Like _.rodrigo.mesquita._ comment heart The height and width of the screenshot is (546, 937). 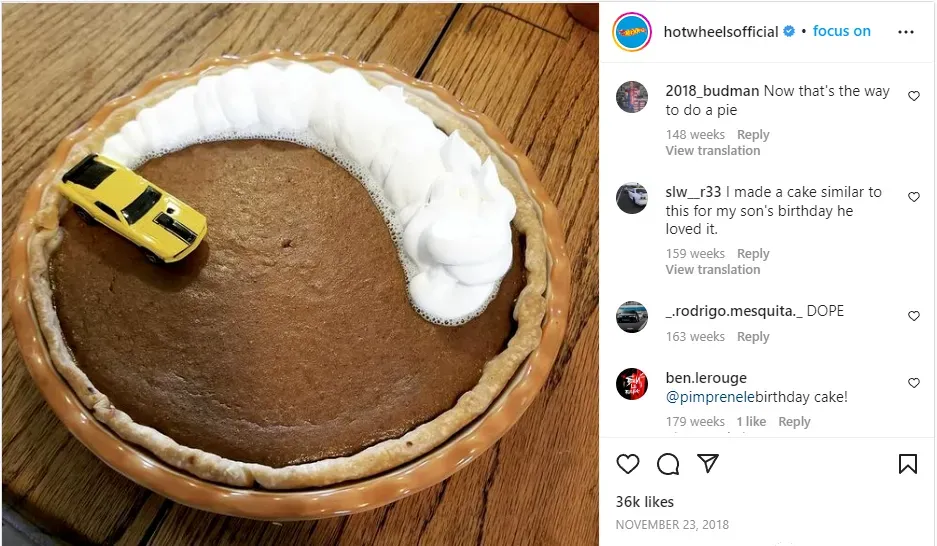pos(914,315)
